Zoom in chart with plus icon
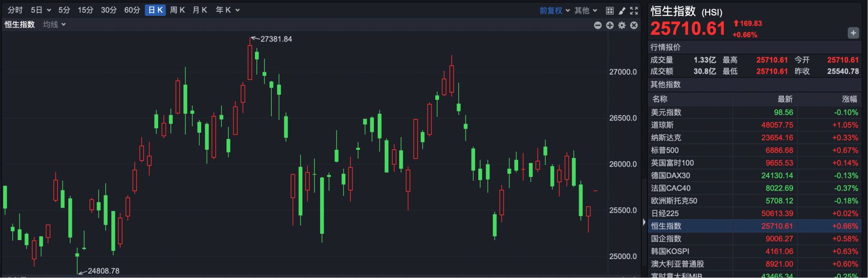868x278 pixels. pyautogui.click(x=610, y=25)
